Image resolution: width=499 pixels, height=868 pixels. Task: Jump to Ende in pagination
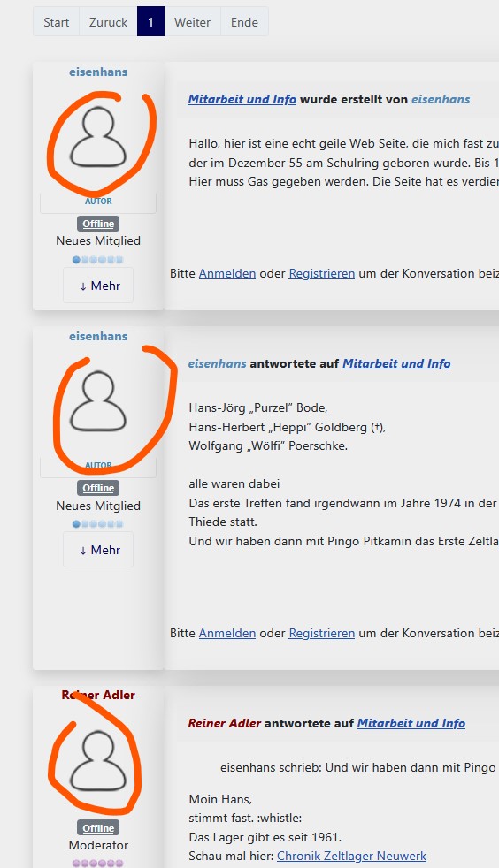(244, 22)
